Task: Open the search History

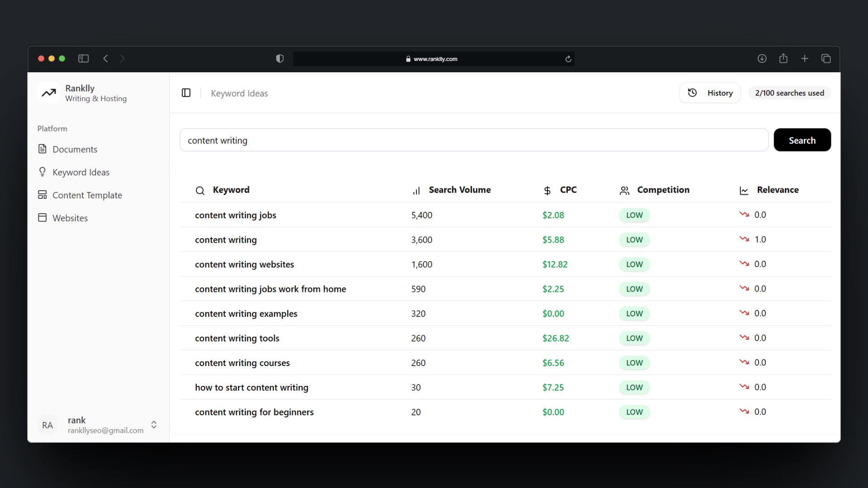Action: pos(710,93)
